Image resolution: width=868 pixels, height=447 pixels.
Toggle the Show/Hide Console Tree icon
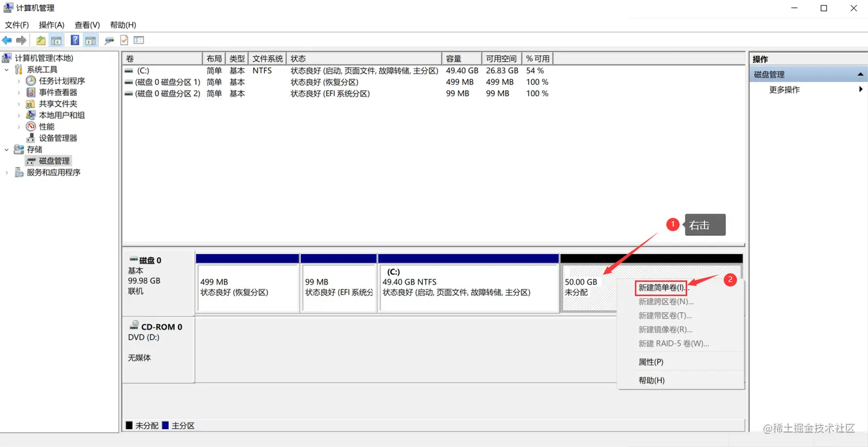(56, 40)
